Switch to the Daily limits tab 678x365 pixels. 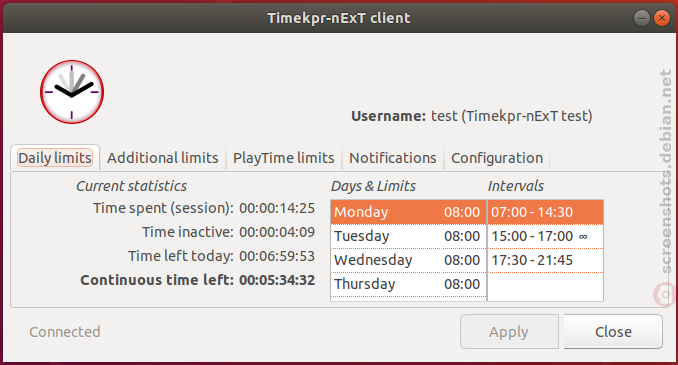pyautogui.click(x=55, y=158)
